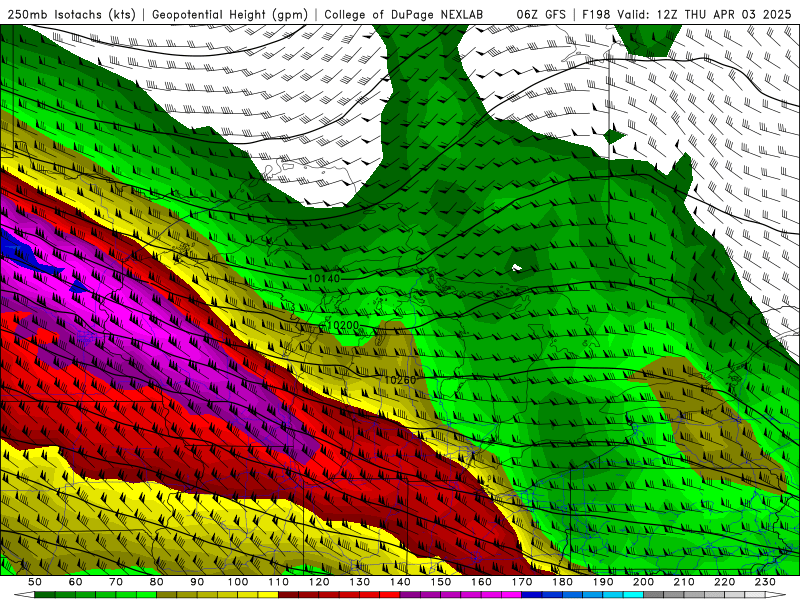The image size is (800, 600).
Task: Click the 220 label on the color scale
Action: (724, 582)
